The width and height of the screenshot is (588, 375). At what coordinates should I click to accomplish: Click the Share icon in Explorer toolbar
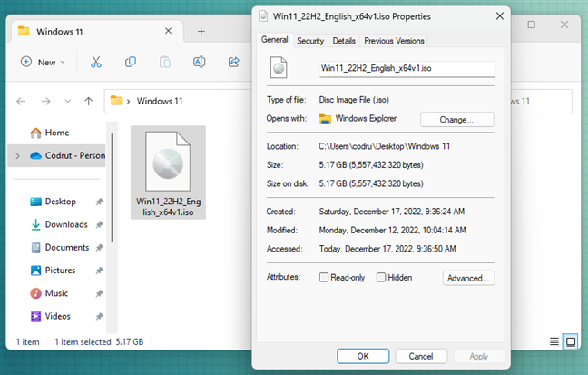coord(233,62)
